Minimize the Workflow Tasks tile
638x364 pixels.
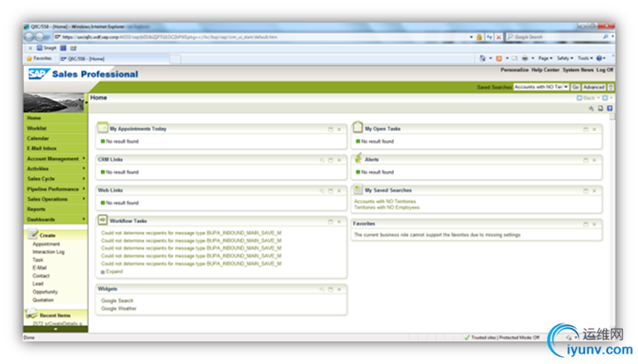click(330, 221)
